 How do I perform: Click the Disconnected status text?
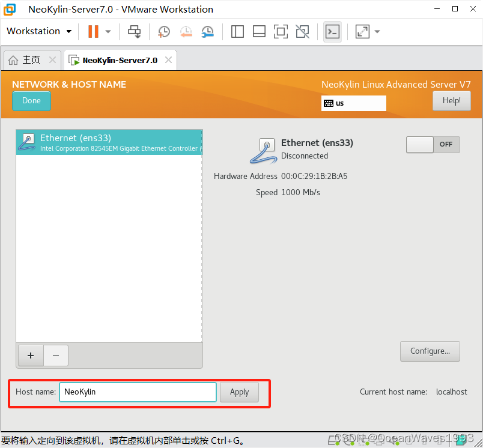[305, 156]
